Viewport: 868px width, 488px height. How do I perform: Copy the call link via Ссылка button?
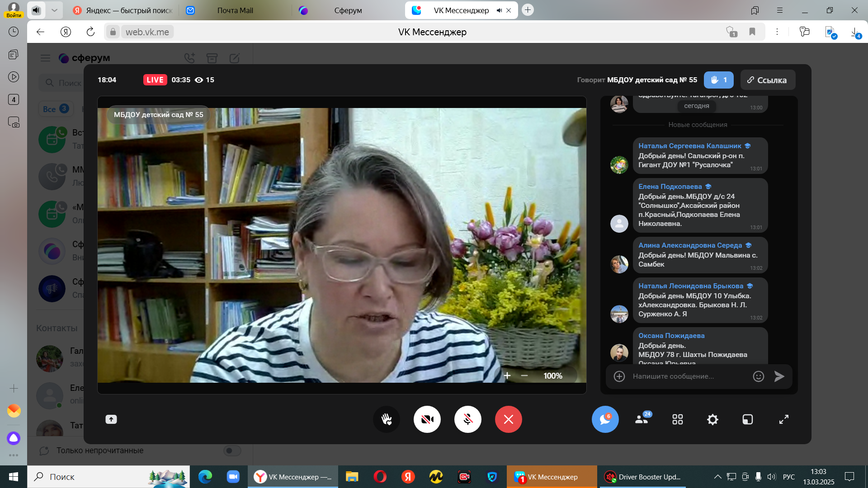[x=768, y=80]
